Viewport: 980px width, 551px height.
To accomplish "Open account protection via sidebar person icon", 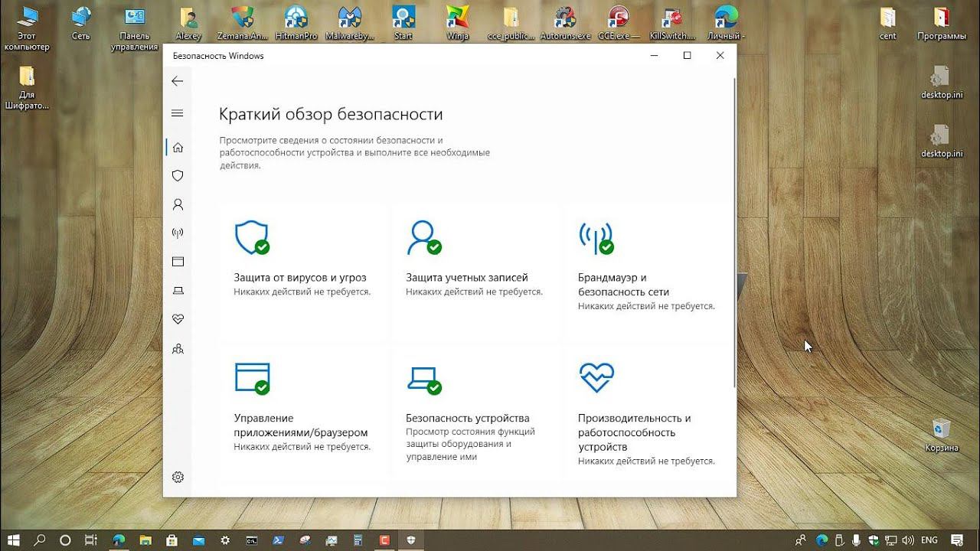I will (x=178, y=204).
